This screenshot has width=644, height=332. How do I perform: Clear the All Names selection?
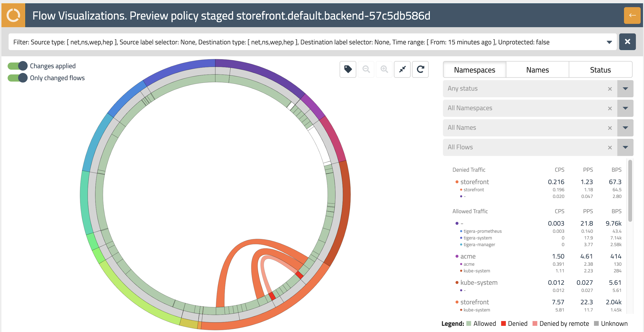(610, 128)
